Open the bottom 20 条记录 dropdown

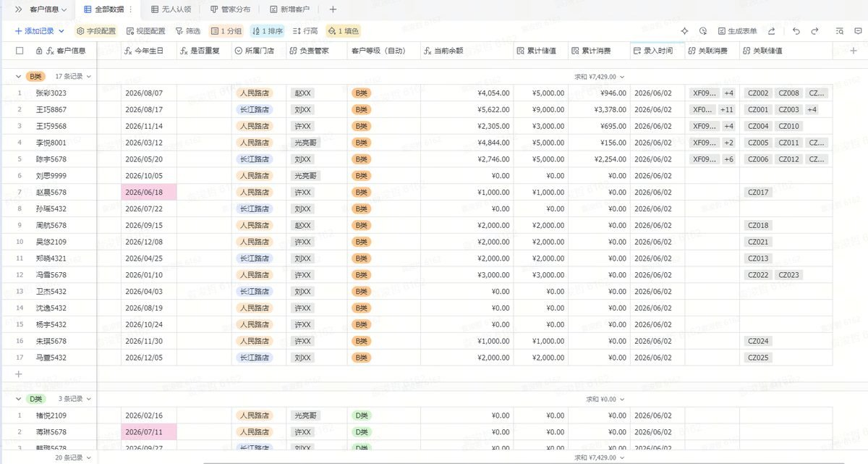click(x=72, y=457)
